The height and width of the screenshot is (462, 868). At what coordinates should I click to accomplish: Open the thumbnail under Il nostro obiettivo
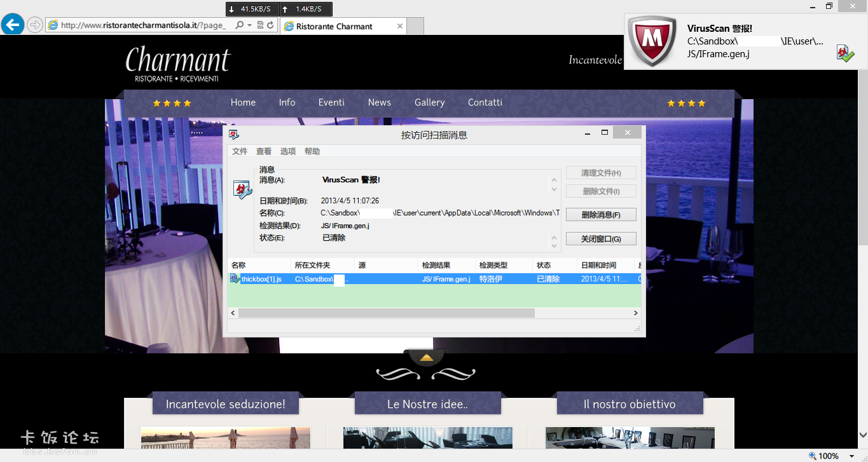pyautogui.click(x=630, y=438)
